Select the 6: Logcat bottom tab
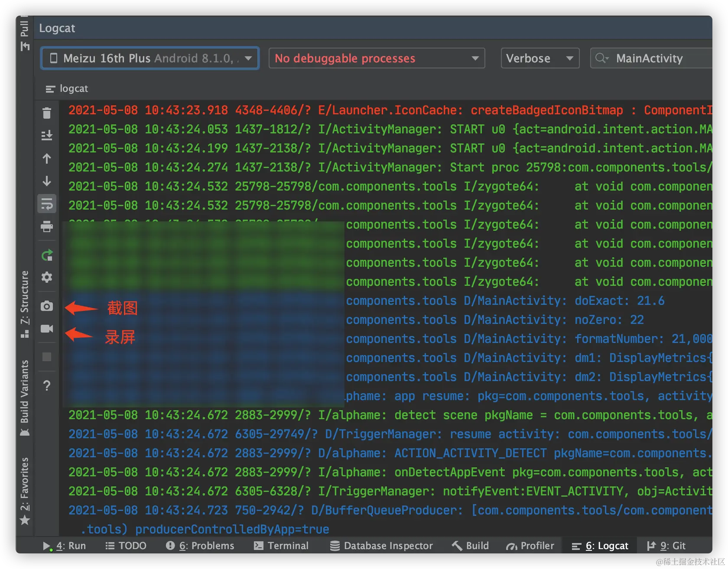 click(x=600, y=546)
